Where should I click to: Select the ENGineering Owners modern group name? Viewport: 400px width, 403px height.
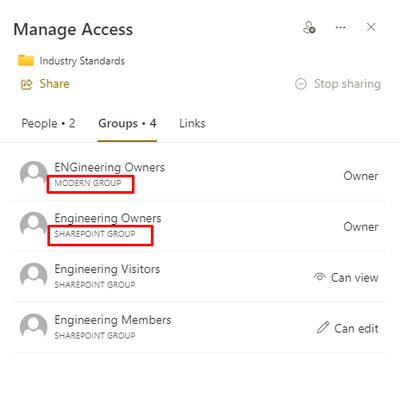[x=109, y=167]
